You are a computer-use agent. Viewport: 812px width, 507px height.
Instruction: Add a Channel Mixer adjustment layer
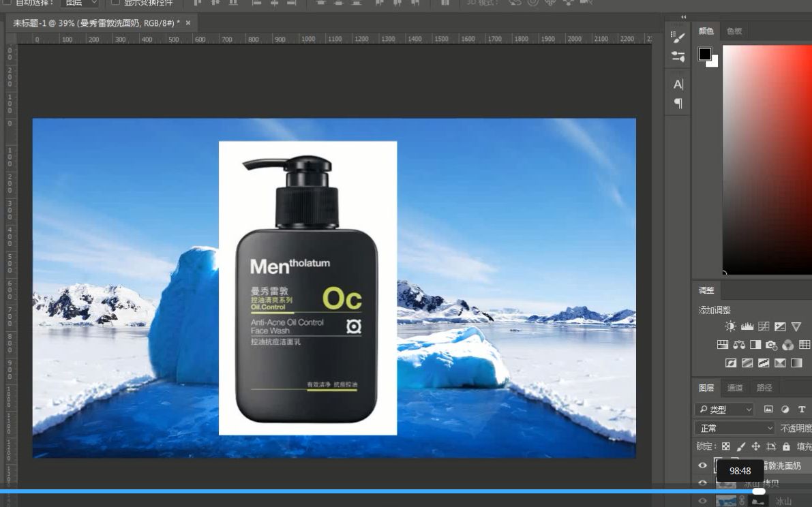click(787, 345)
